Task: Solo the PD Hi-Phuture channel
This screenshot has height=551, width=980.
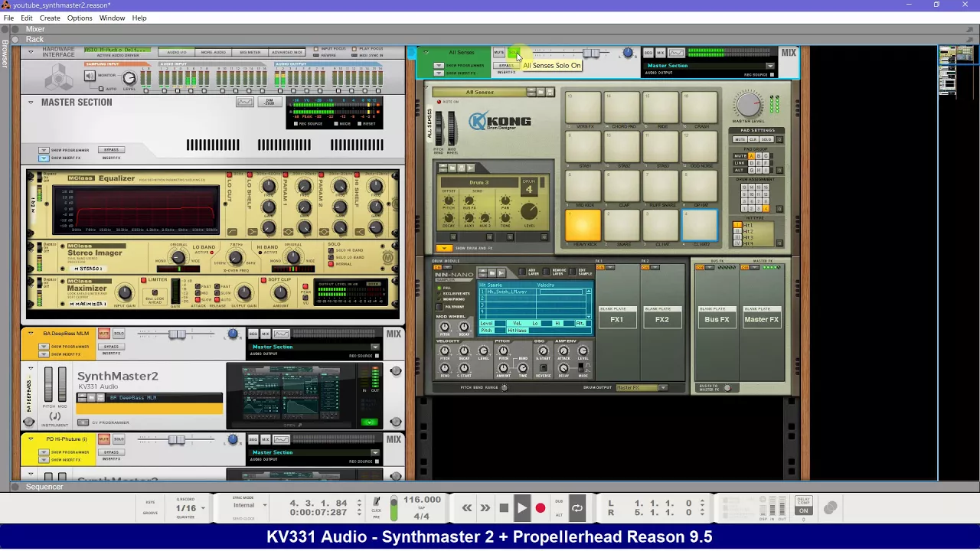Action: click(119, 439)
